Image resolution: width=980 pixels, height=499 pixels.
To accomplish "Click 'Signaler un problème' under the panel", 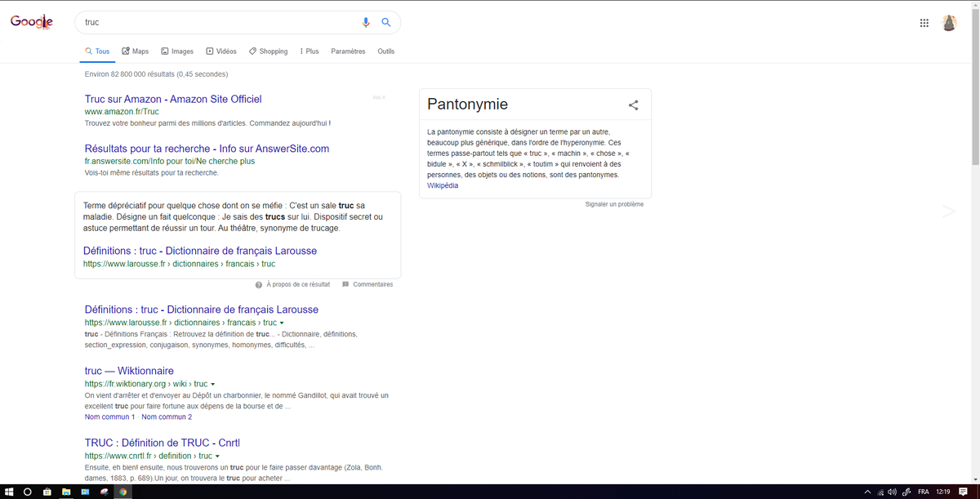I will click(614, 204).
